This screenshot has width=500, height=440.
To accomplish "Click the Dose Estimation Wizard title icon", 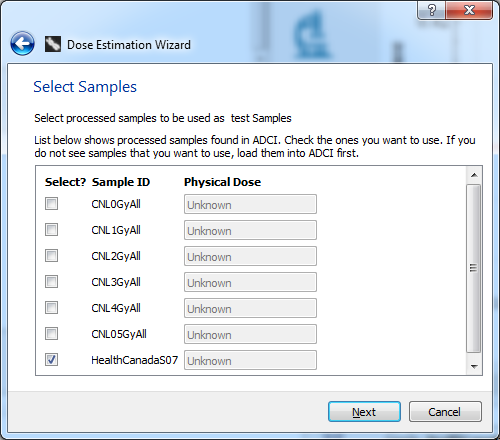I will click(53, 44).
